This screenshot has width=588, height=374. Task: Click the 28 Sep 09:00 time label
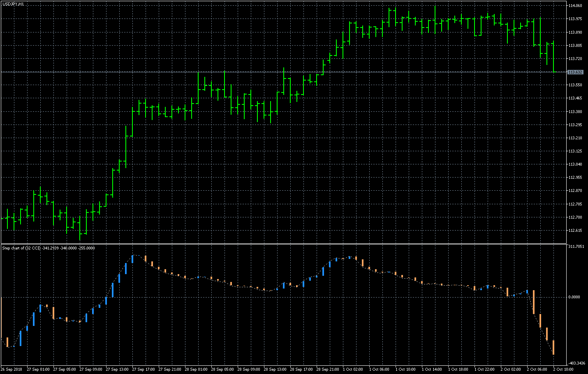coord(249,369)
